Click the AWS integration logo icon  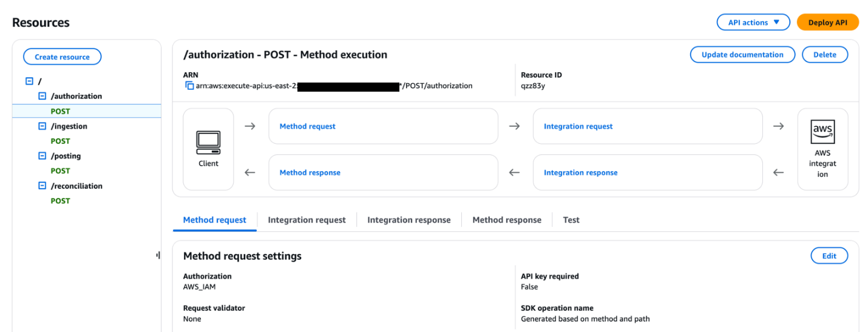822,132
